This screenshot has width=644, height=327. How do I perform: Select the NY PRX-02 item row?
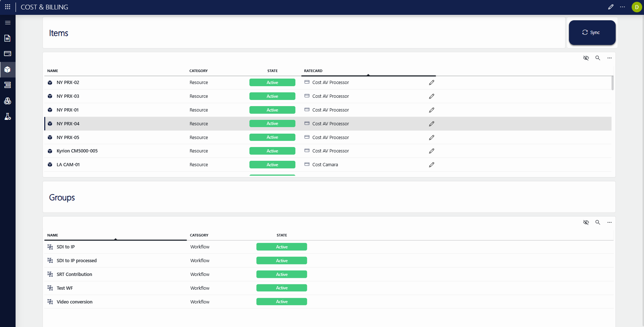click(x=328, y=83)
